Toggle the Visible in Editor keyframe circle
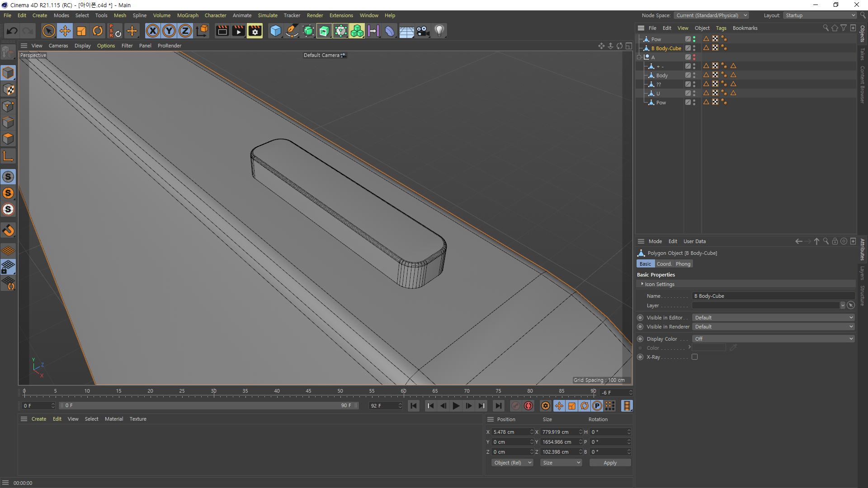 [x=640, y=318]
